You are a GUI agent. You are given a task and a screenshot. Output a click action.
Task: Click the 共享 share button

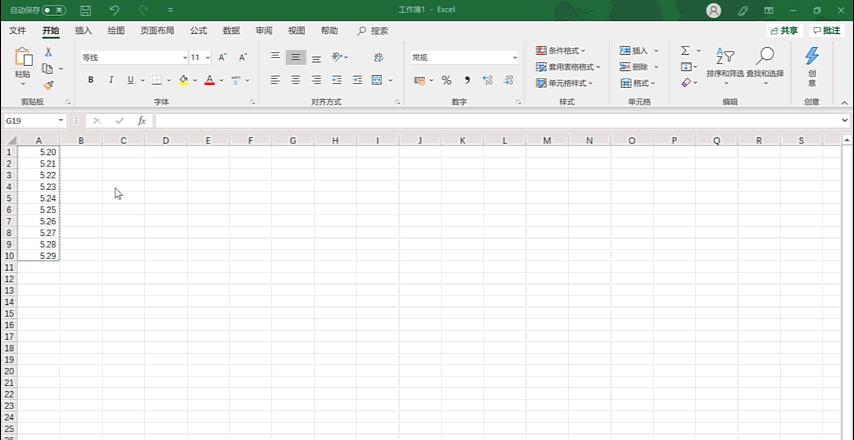point(785,31)
